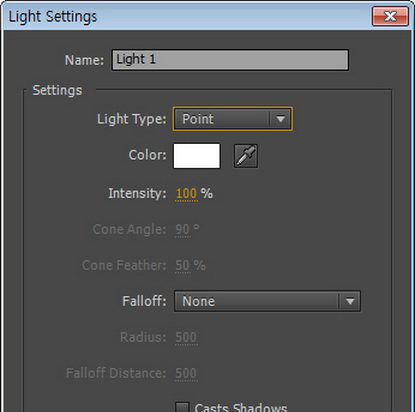The image size is (415, 412).
Task: Click the Cone Angle value 90
Action: (183, 229)
